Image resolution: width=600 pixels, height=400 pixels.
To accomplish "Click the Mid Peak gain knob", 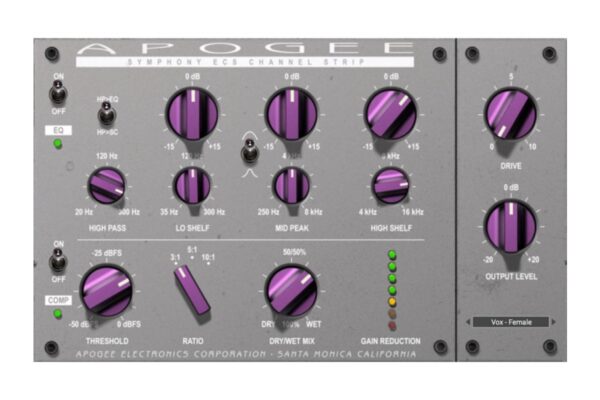I will coord(292,114).
